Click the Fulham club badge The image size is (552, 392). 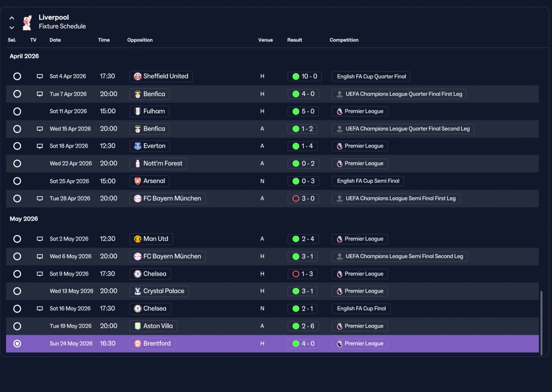(138, 111)
